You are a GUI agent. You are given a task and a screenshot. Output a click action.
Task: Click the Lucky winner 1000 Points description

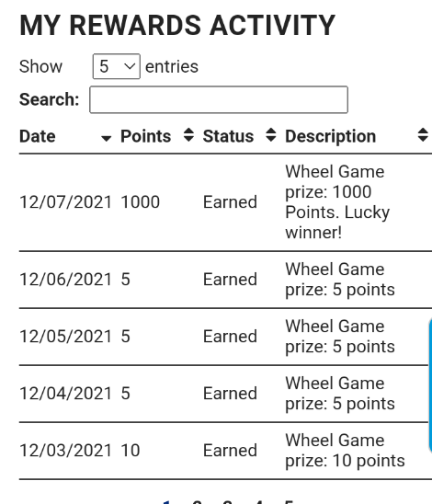337,201
